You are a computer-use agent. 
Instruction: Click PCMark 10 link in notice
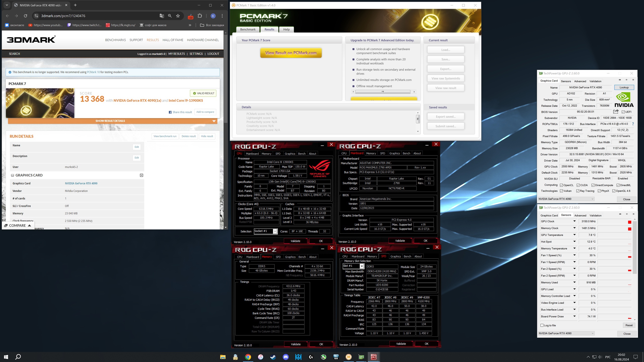[x=93, y=72]
